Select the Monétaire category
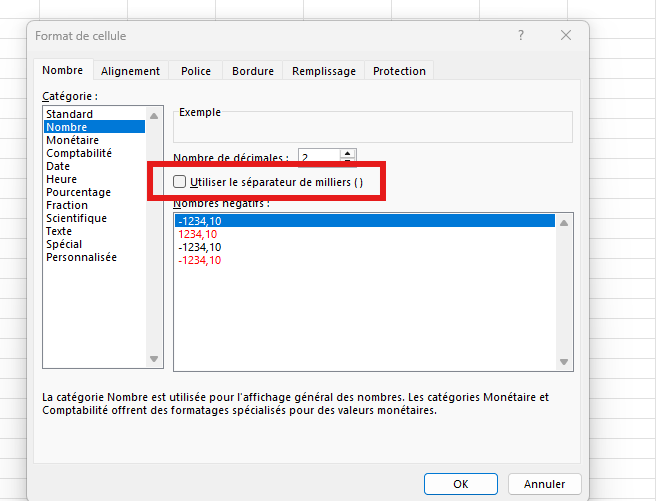Screen dimensions: 656x501 [x=72, y=141]
